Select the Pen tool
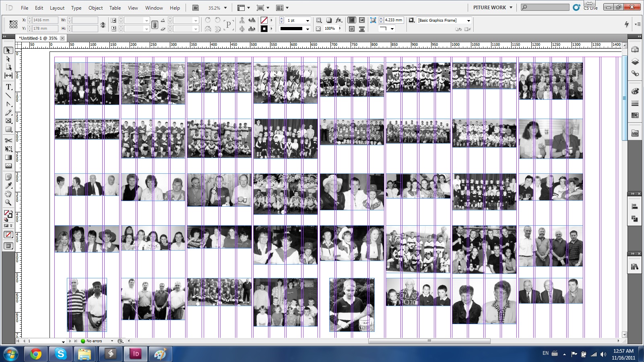The height and width of the screenshot is (362, 644). 8,104
